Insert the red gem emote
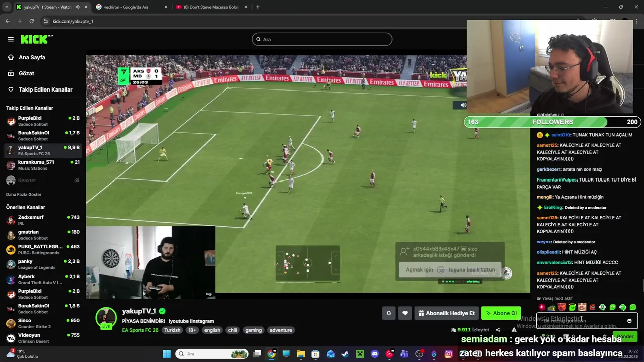 (x=542, y=307)
